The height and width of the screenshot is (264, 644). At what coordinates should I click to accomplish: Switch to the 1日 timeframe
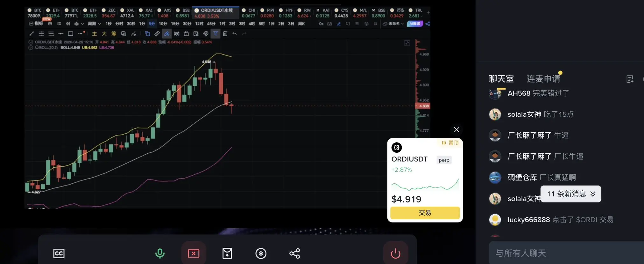271,24
